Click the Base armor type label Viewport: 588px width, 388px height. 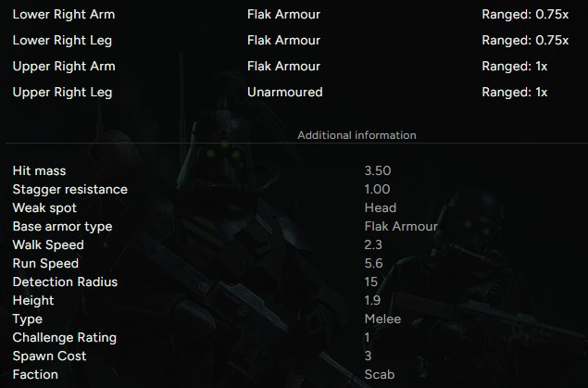[62, 227]
